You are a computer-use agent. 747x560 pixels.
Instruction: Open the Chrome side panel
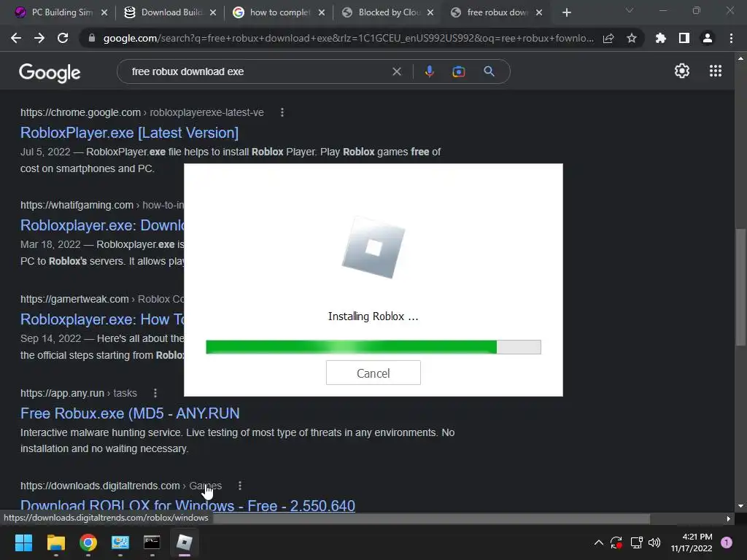684,38
